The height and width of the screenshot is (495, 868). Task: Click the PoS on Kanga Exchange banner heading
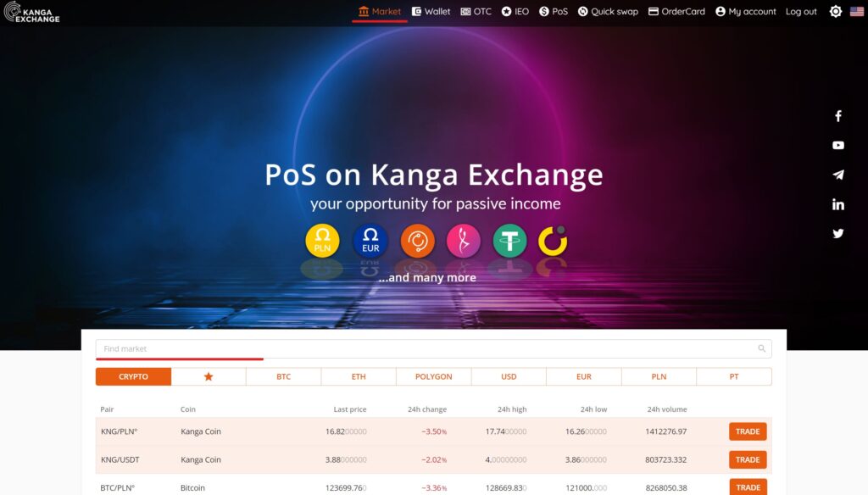[x=434, y=175]
